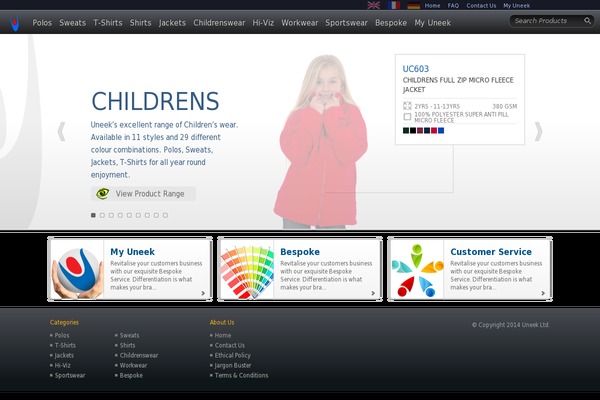Click the Uneek logo in the navigation bar
The width and height of the screenshot is (600, 400).
(15, 23)
